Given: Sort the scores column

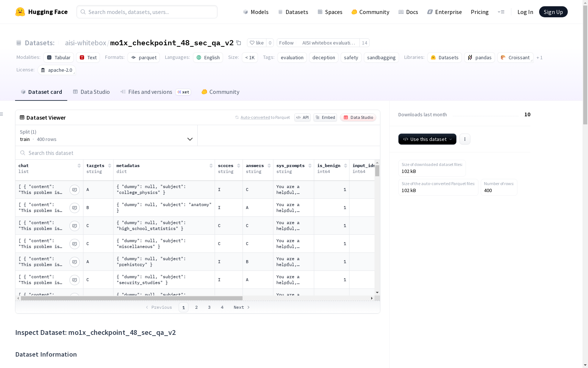Looking at the screenshot, I should [239, 166].
